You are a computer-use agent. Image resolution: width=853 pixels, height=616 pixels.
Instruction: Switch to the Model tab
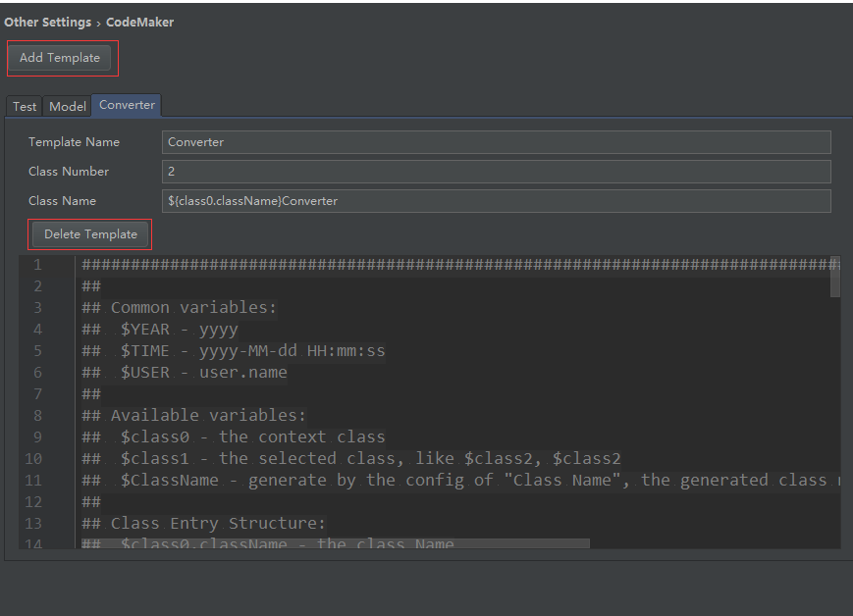(x=67, y=106)
